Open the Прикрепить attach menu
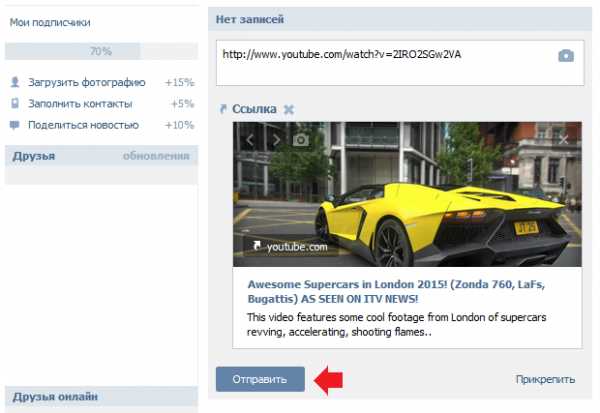The width and height of the screenshot is (600, 413). tap(545, 379)
